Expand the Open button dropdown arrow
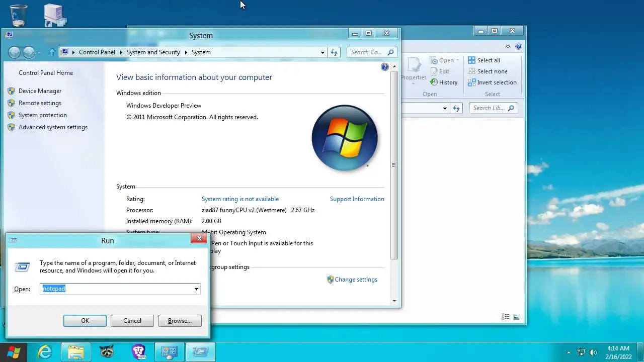The height and width of the screenshot is (362, 644). pos(457,60)
